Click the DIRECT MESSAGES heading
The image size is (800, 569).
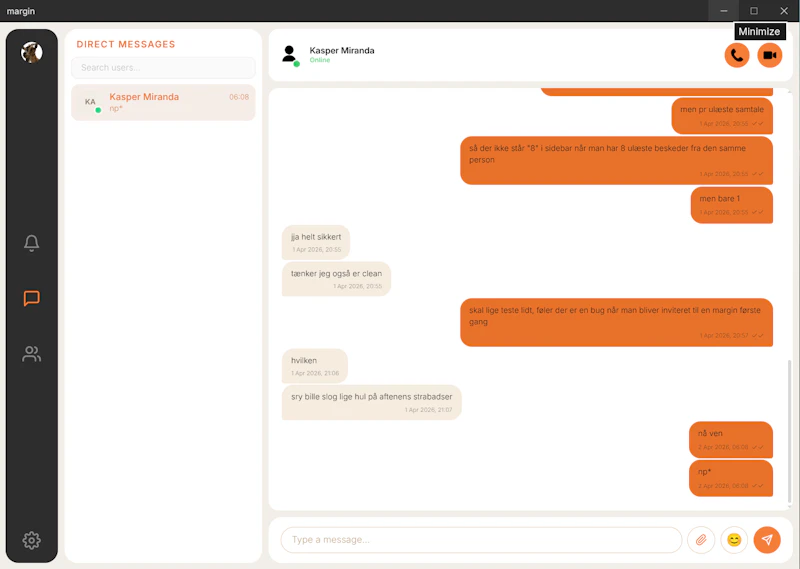126,44
